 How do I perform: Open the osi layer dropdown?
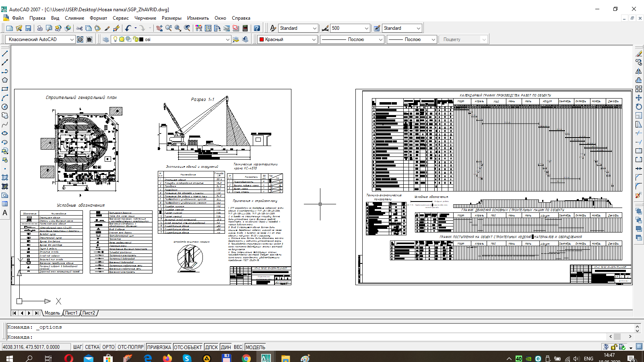tap(171, 39)
